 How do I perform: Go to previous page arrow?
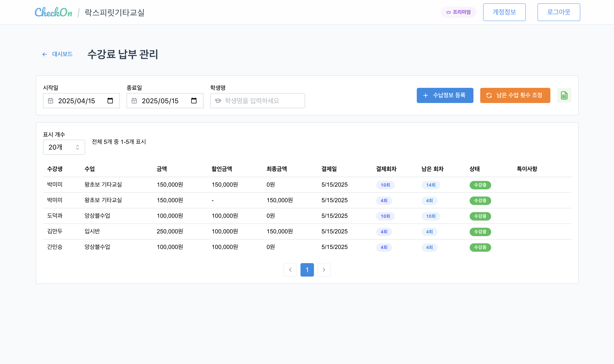(x=290, y=270)
